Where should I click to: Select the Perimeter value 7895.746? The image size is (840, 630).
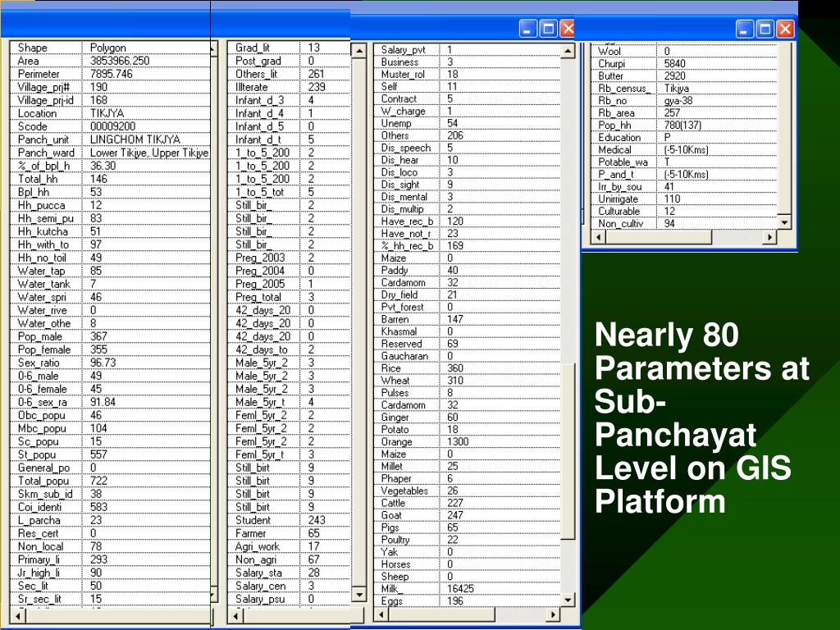(x=111, y=74)
